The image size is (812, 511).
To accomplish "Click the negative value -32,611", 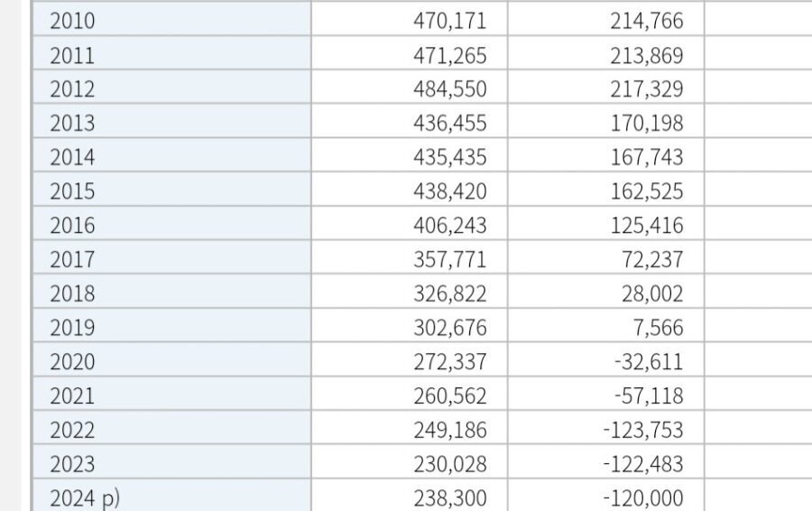I will [606, 359].
